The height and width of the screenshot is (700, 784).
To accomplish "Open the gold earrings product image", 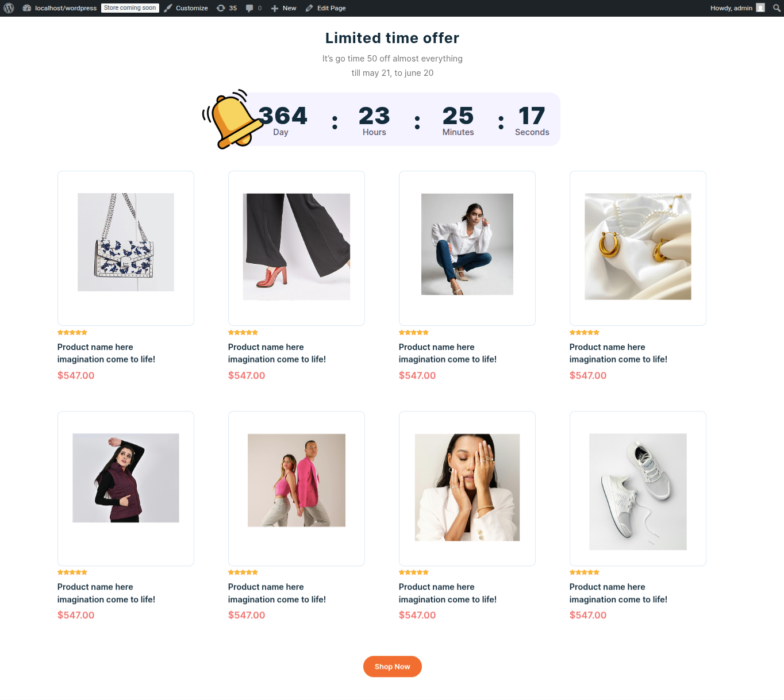I will tap(638, 247).
